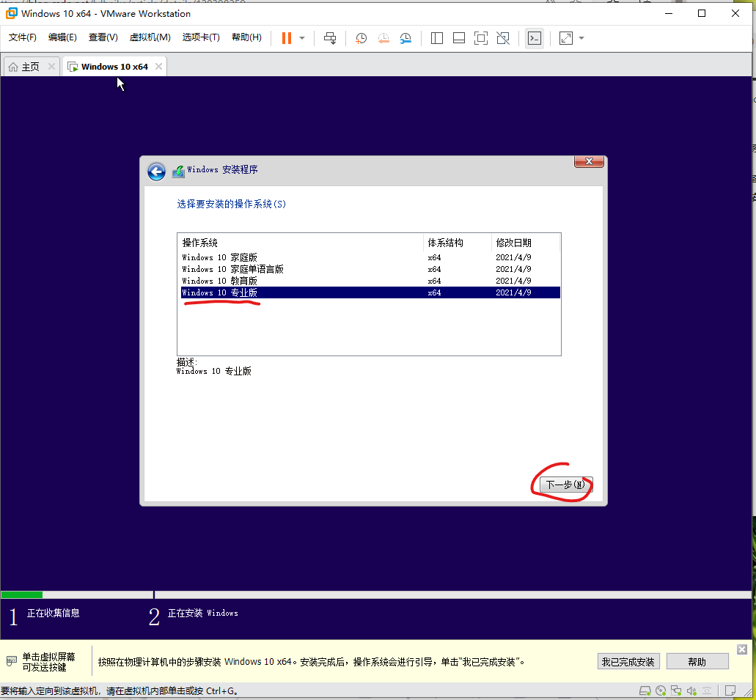This screenshot has height=700, width=756.
Task: Click the blue back arrow in installer
Action: [x=156, y=172]
